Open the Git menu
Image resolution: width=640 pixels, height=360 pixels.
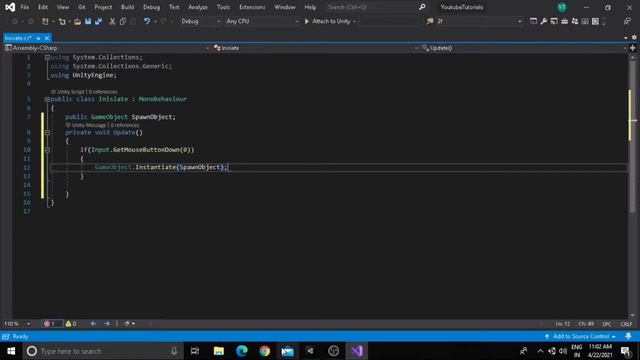tap(82, 7)
